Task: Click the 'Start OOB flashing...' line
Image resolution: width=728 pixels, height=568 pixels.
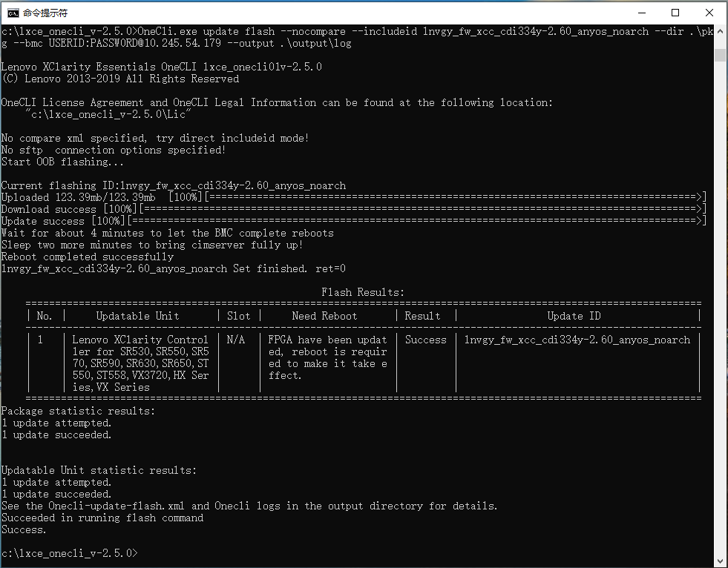Action: click(62, 162)
